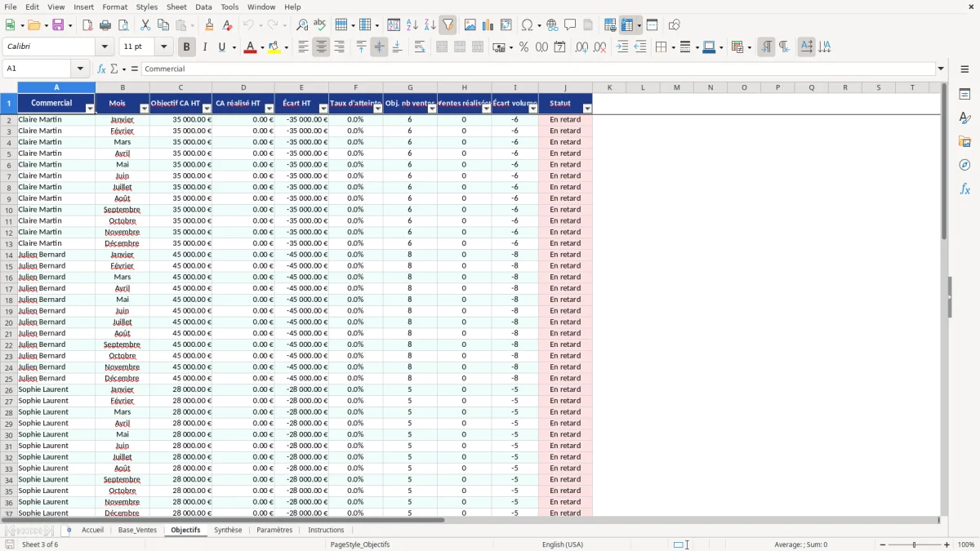Viewport: 980px width, 551px height.
Task: Run the spelling check
Action: (320, 25)
